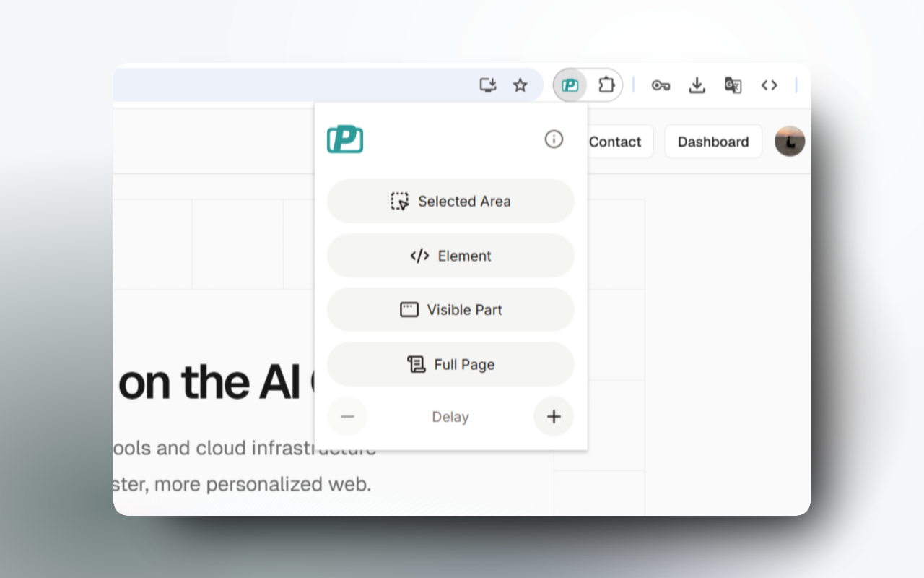Click the screenshot extension icon in the toolbar
The height and width of the screenshot is (578, 924).
(x=570, y=85)
